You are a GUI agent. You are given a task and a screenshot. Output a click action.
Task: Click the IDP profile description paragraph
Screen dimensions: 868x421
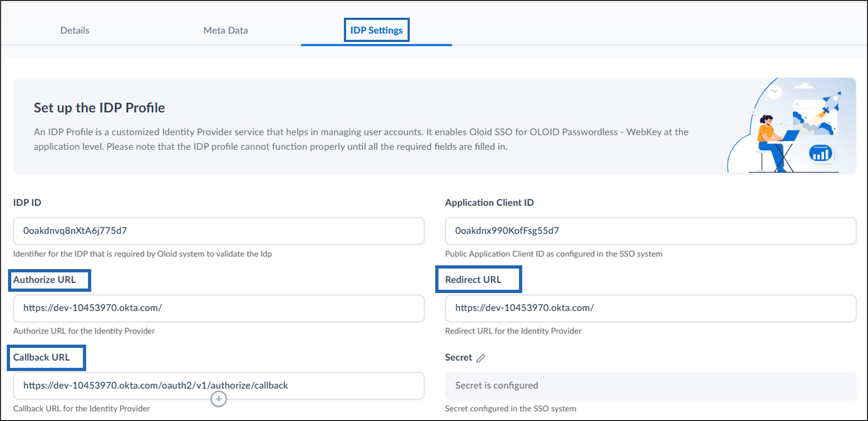(x=361, y=139)
